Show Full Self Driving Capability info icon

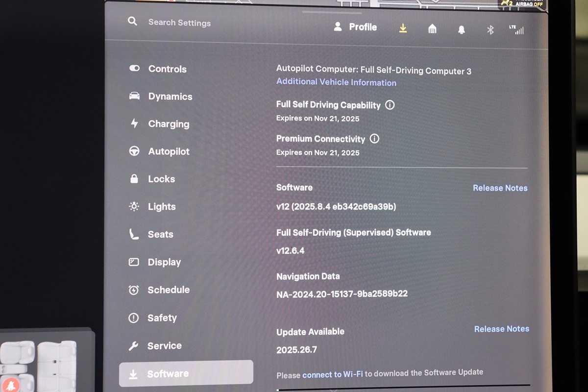click(x=390, y=105)
